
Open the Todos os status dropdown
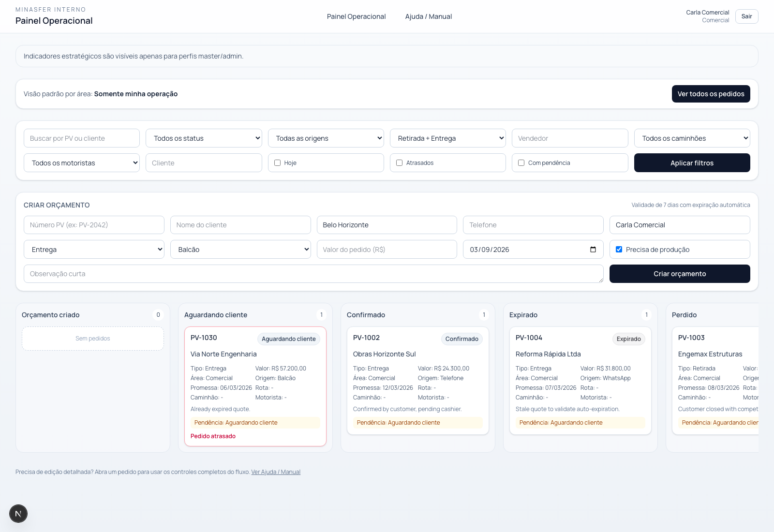pos(204,138)
